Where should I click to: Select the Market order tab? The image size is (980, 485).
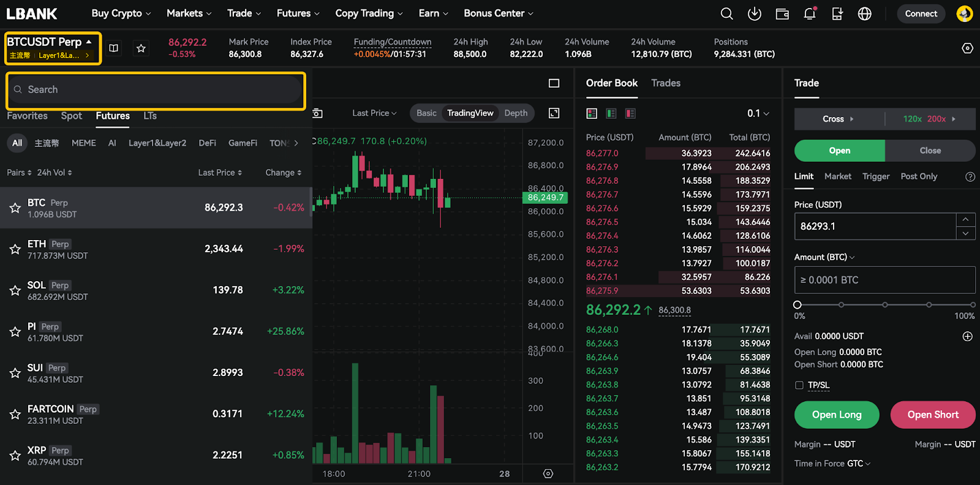pyautogui.click(x=838, y=176)
